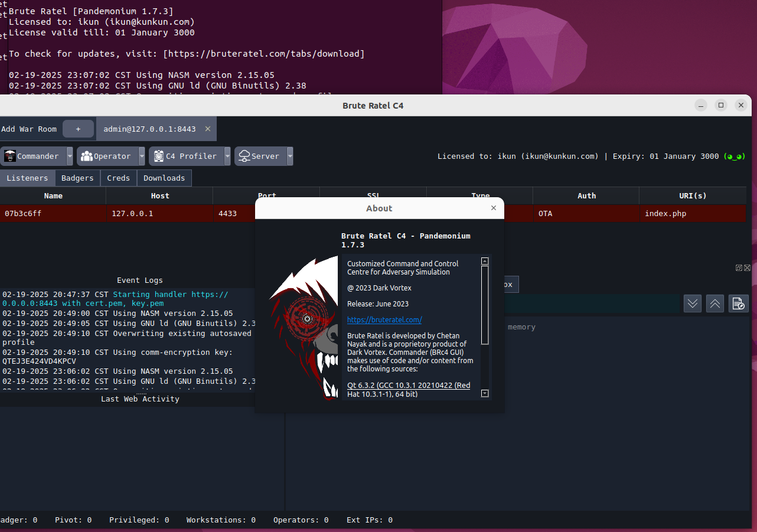This screenshot has width=757, height=532.
Task: Maximize the Brute Ratel C4 window
Action: pos(720,105)
